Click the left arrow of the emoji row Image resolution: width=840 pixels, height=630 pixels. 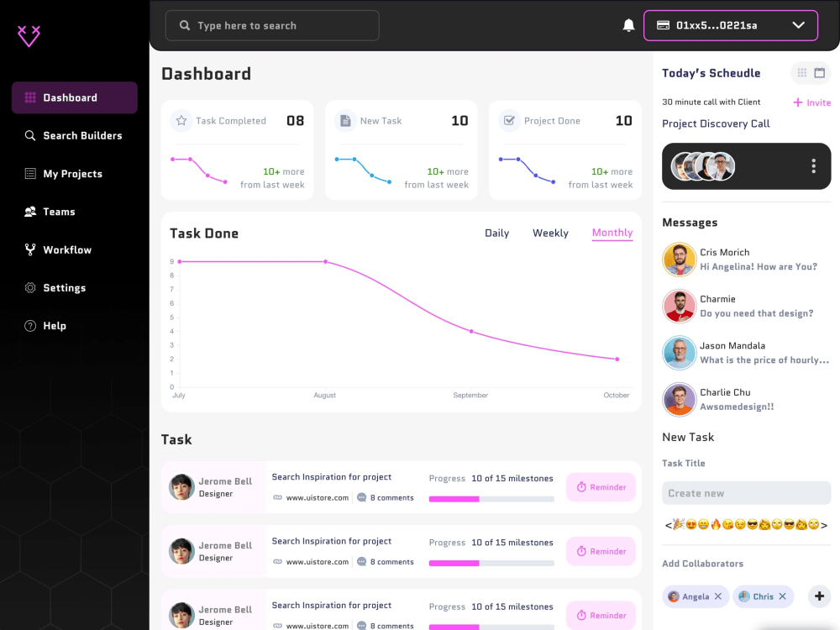click(x=668, y=525)
